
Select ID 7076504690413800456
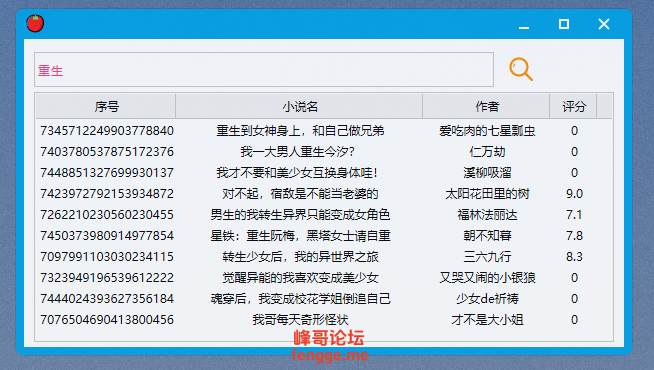107,320
